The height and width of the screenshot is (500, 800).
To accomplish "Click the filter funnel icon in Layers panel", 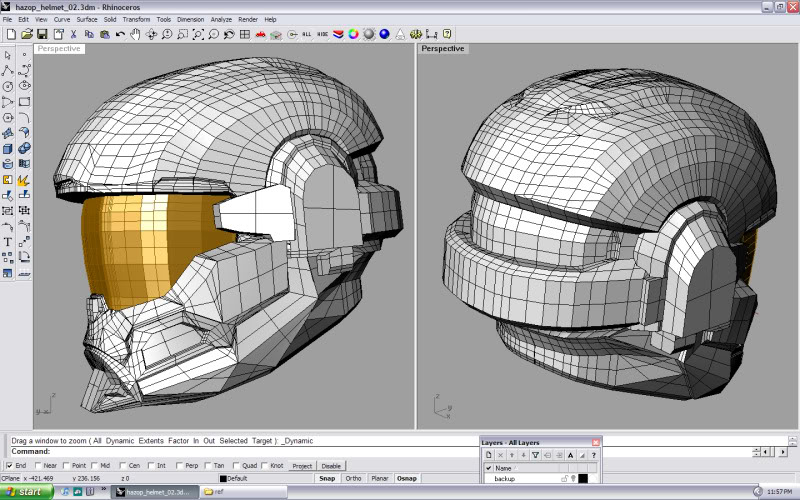I will pyautogui.click(x=535, y=455).
